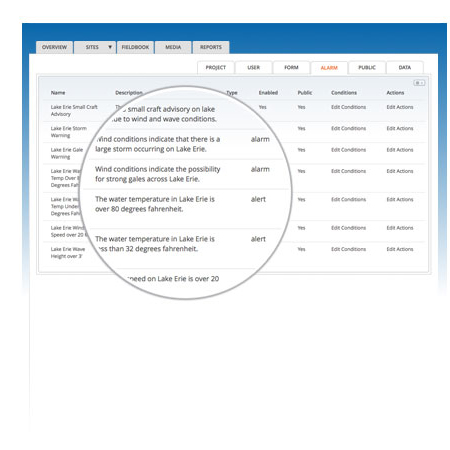Select the Lake Erie Storm Warning row name
This screenshot has height=450, width=450.
point(69,132)
